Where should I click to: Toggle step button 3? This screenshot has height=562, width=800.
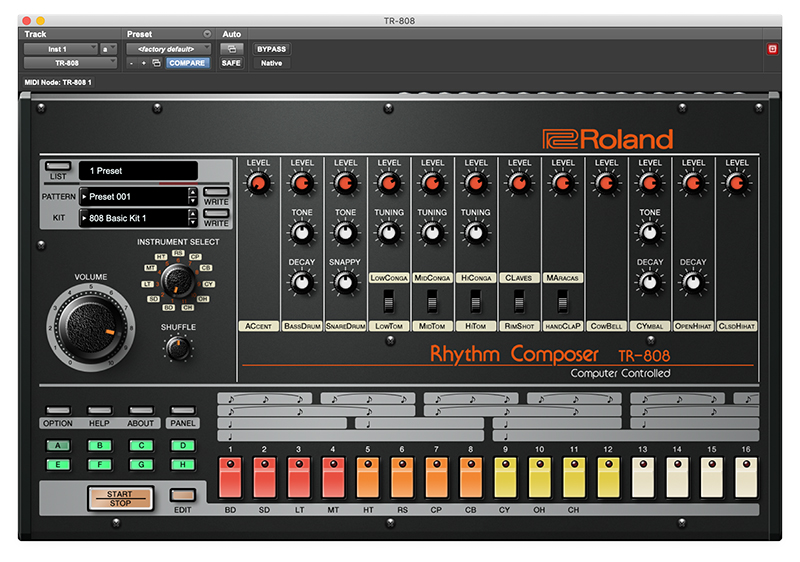coord(299,477)
